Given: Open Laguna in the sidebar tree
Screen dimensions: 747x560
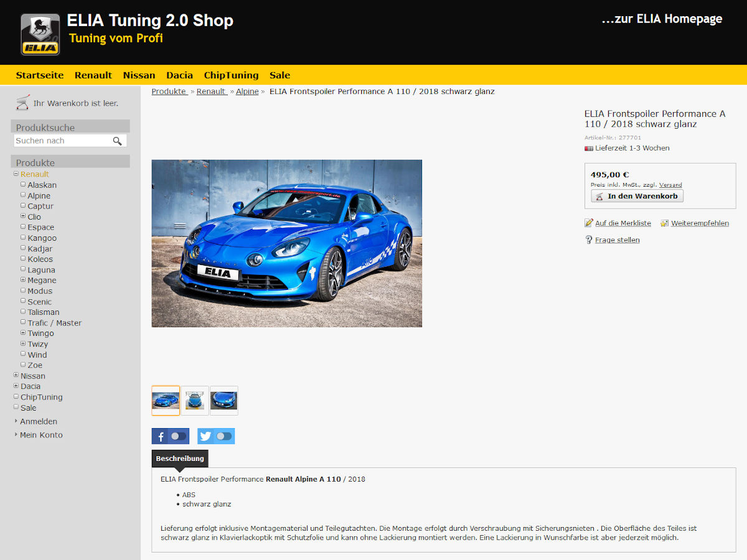Looking at the screenshot, I should [42, 269].
